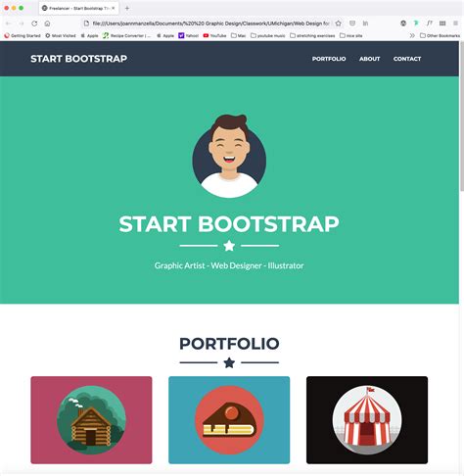The width and height of the screenshot is (464, 476).
Task: Click the browser forward arrow
Action: 22,24
